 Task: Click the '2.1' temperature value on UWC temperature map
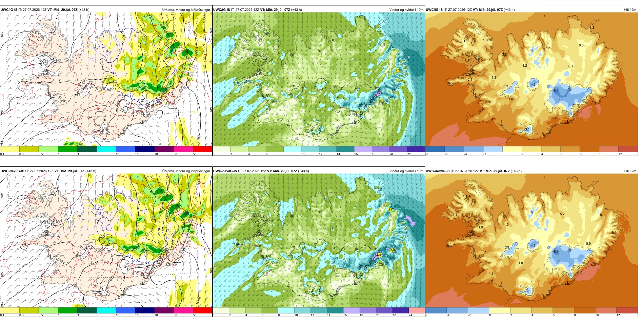click(470, 80)
